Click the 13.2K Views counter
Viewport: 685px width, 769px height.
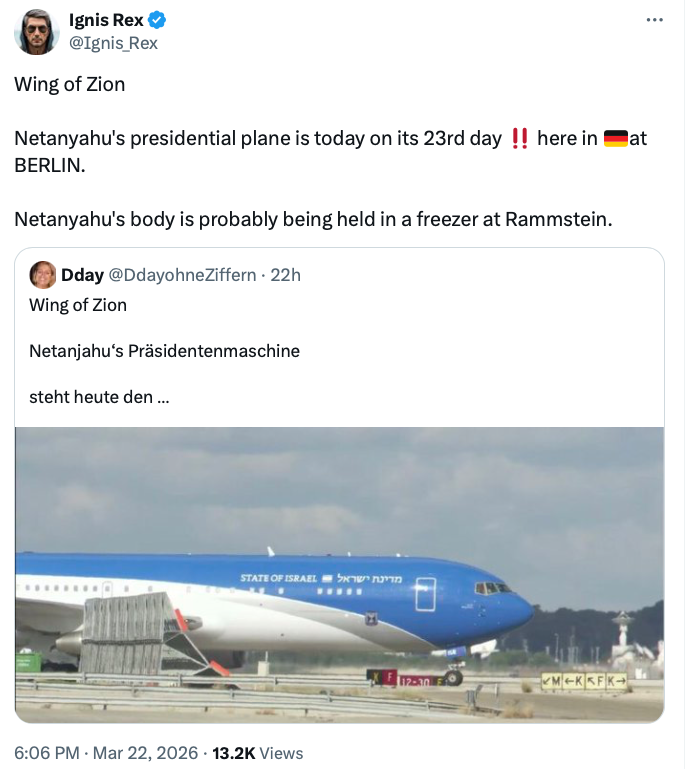pos(258,753)
